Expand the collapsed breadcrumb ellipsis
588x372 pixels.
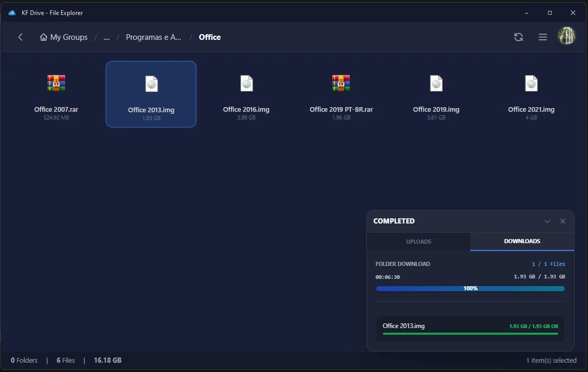(106, 37)
